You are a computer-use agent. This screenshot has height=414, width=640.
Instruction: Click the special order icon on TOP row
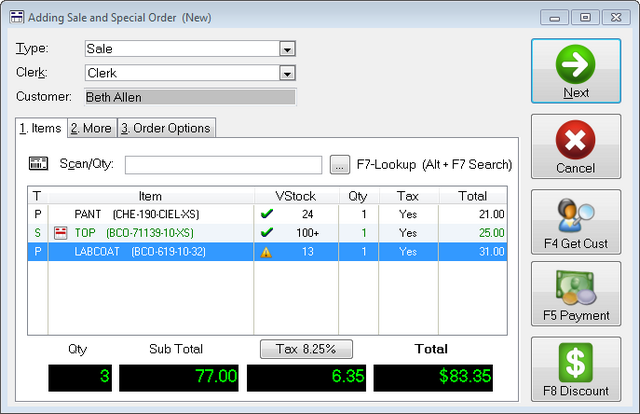(x=60, y=233)
